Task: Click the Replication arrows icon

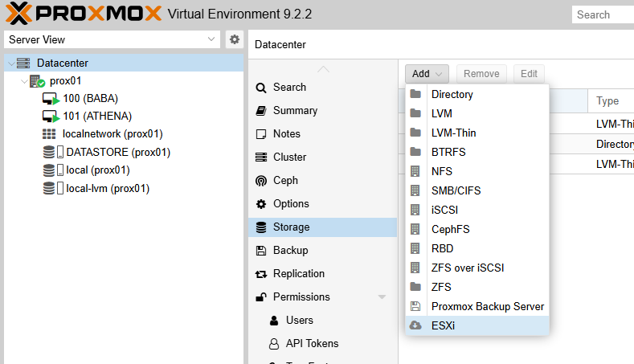Action: (x=261, y=275)
